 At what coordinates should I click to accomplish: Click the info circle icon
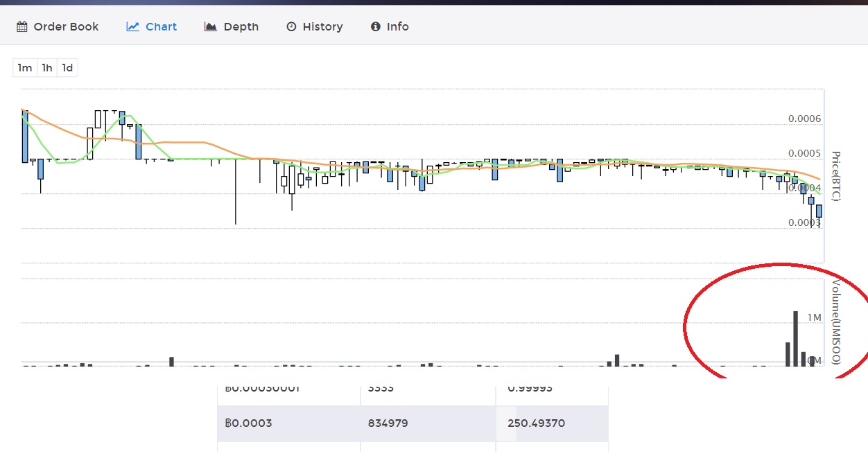[x=376, y=27]
